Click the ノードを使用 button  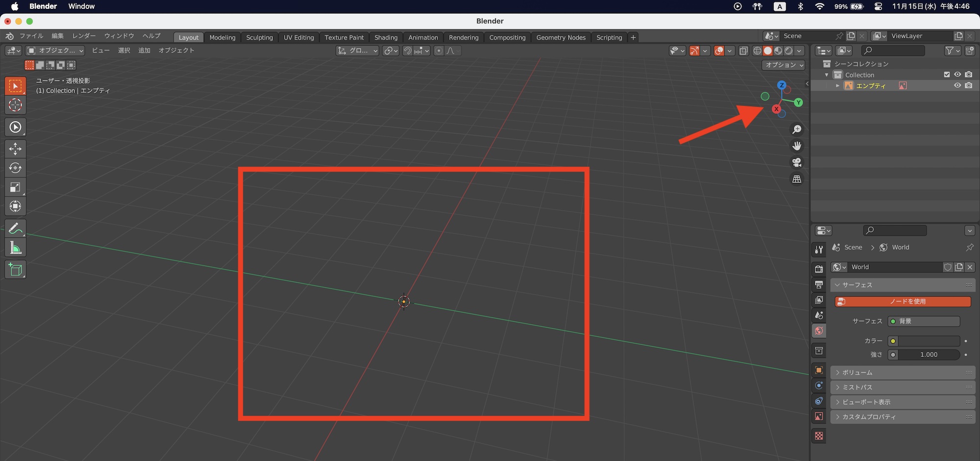point(903,302)
